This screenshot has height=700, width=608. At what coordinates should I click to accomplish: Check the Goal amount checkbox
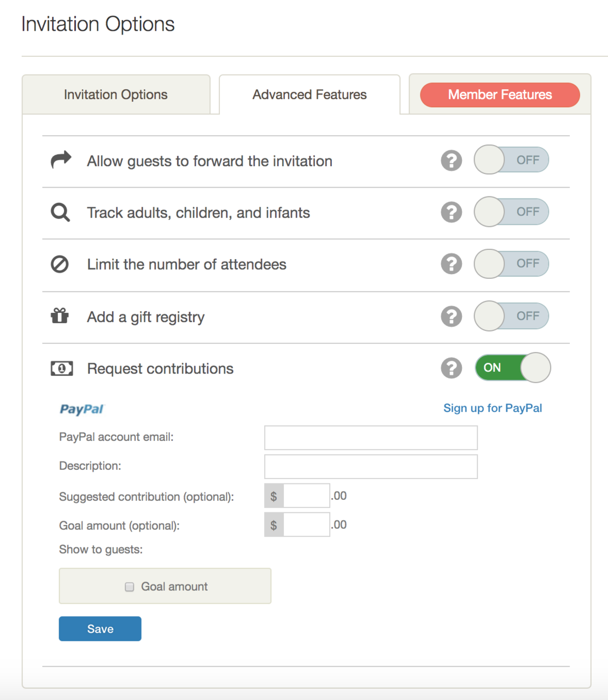tap(130, 587)
